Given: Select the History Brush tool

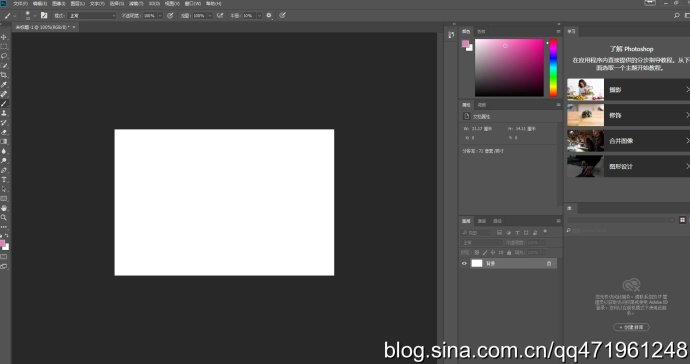Looking at the screenshot, I should pos(4,122).
